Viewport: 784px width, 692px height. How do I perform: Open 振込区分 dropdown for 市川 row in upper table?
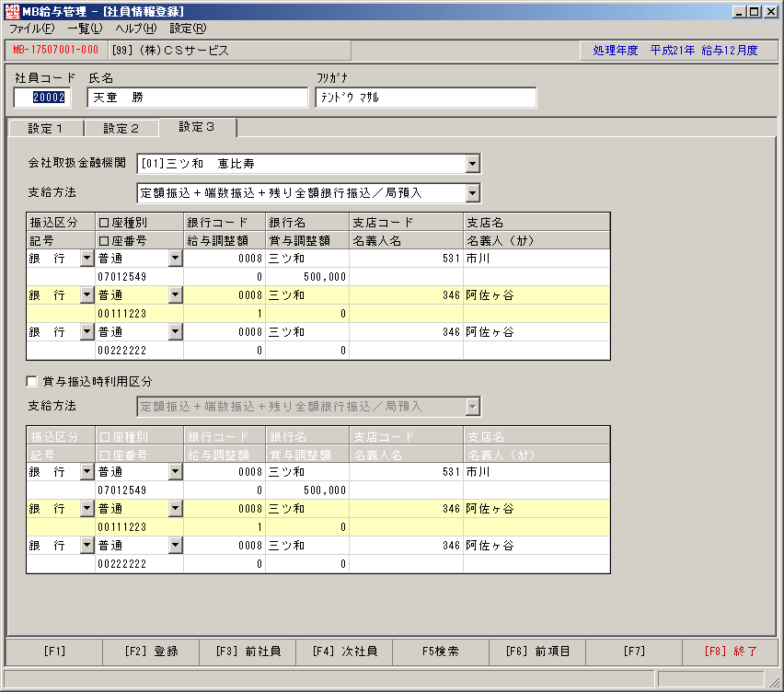(x=87, y=259)
